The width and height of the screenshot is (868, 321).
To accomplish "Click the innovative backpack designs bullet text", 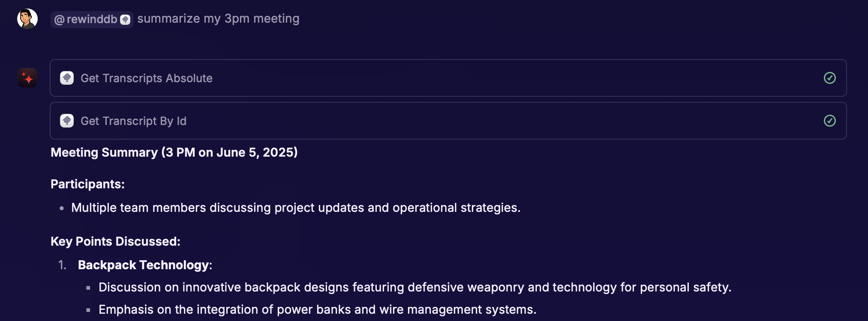I will pyautogui.click(x=414, y=287).
